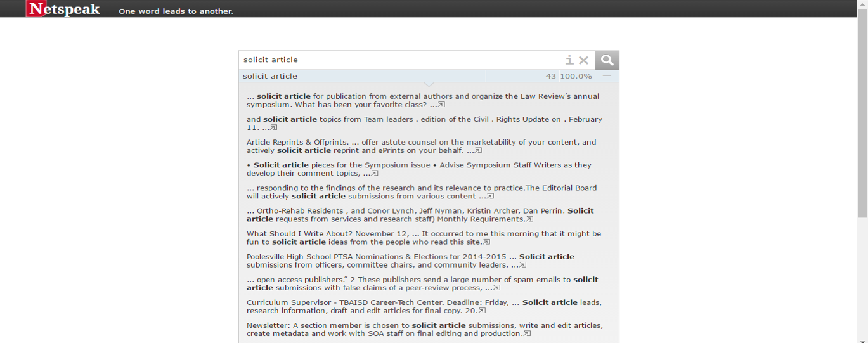868x343 pixels.
Task: Open source link after 'develop their comment topics'
Action: pyautogui.click(x=375, y=173)
